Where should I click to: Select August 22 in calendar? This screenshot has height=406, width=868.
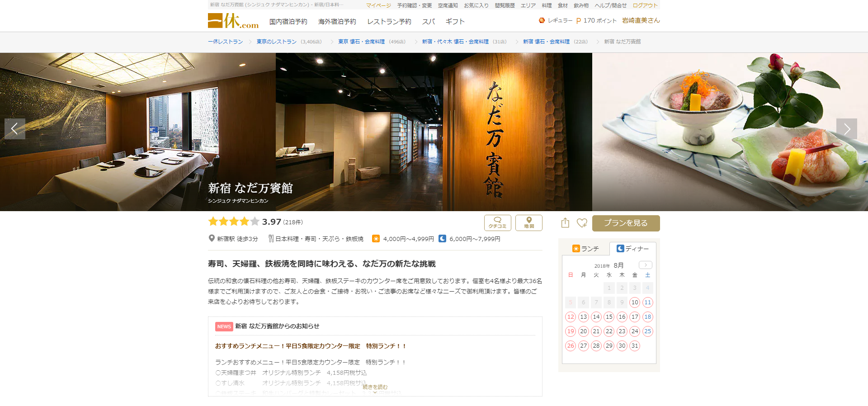tap(609, 331)
